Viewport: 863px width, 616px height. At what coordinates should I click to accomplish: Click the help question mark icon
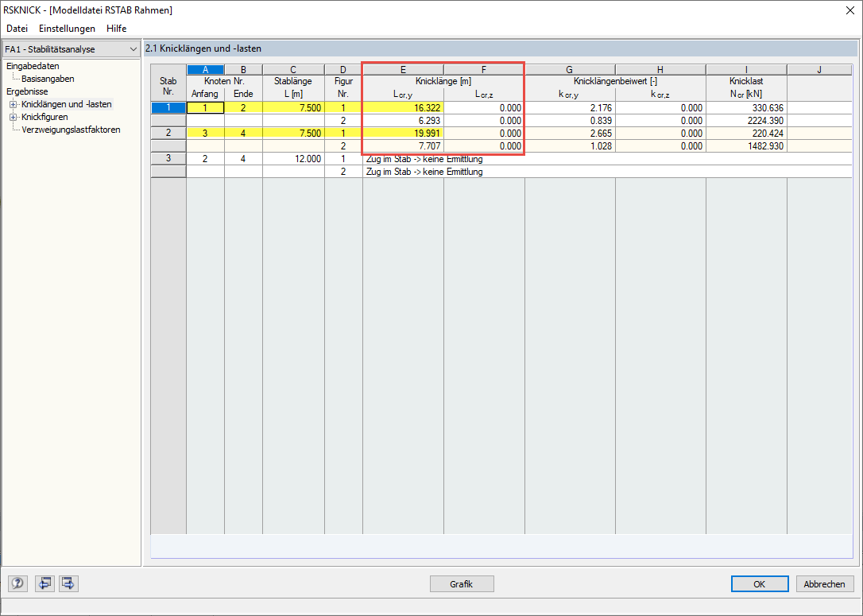tap(17, 583)
